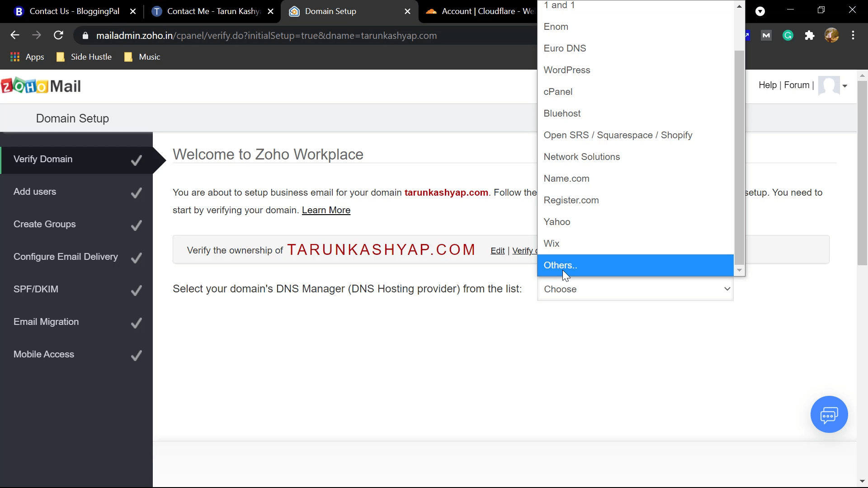Scroll up in the DNS provider list
This screenshot has width=868, height=488.
[x=739, y=5]
